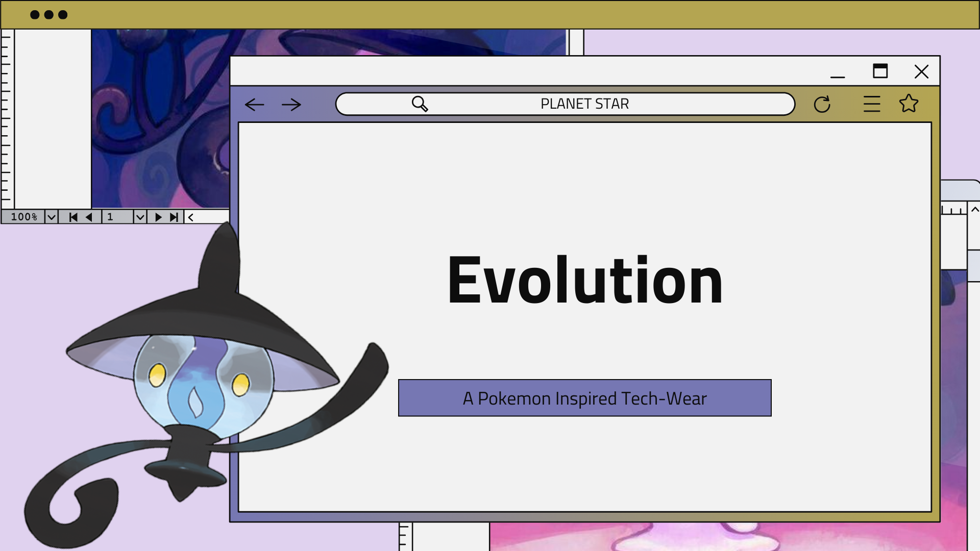Open the hamburger menu
This screenshot has width=980, height=551.
tap(872, 104)
